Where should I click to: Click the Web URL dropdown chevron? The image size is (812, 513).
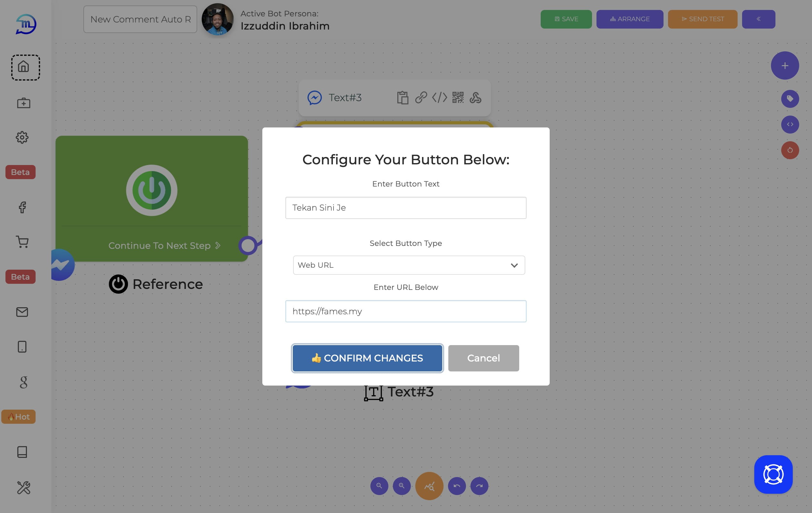(x=513, y=265)
